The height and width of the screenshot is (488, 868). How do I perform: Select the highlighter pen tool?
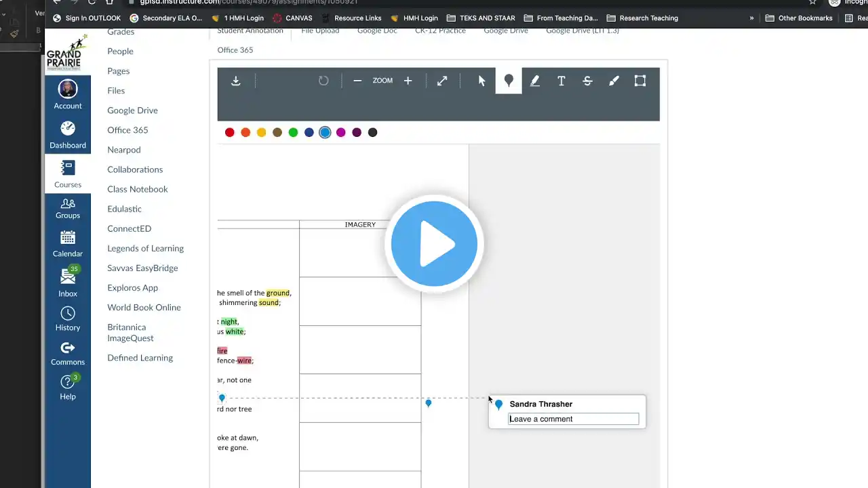pos(535,81)
